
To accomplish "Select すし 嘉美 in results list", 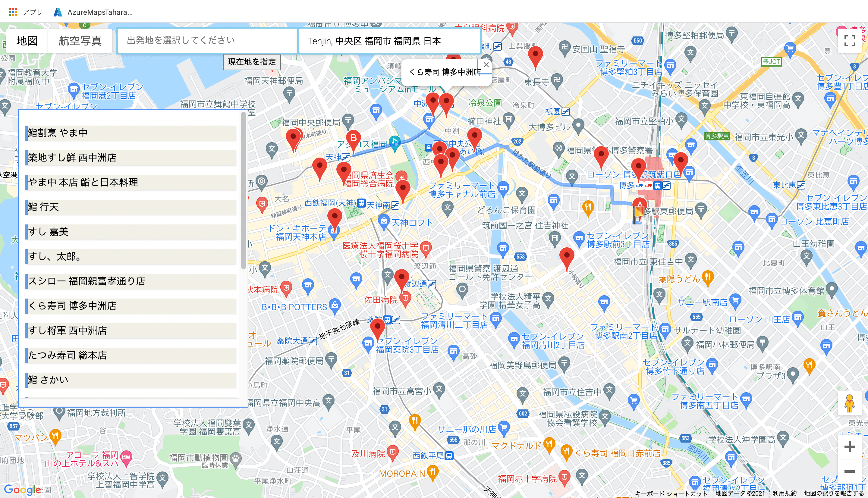I will point(131,232).
